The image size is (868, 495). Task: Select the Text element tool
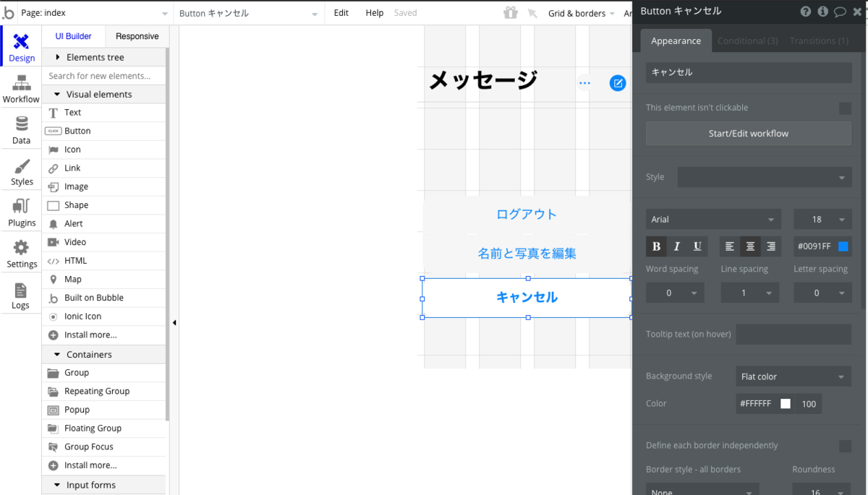pos(104,113)
